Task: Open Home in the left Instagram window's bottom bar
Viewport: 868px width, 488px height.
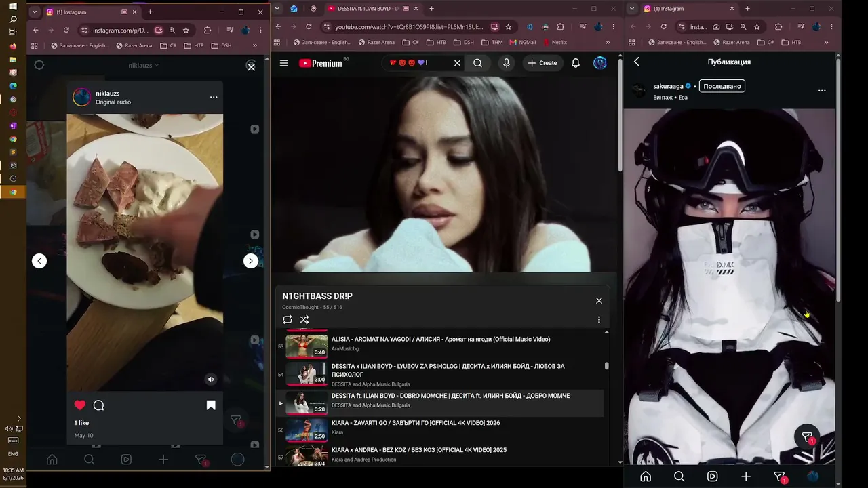Action: pos(52,460)
